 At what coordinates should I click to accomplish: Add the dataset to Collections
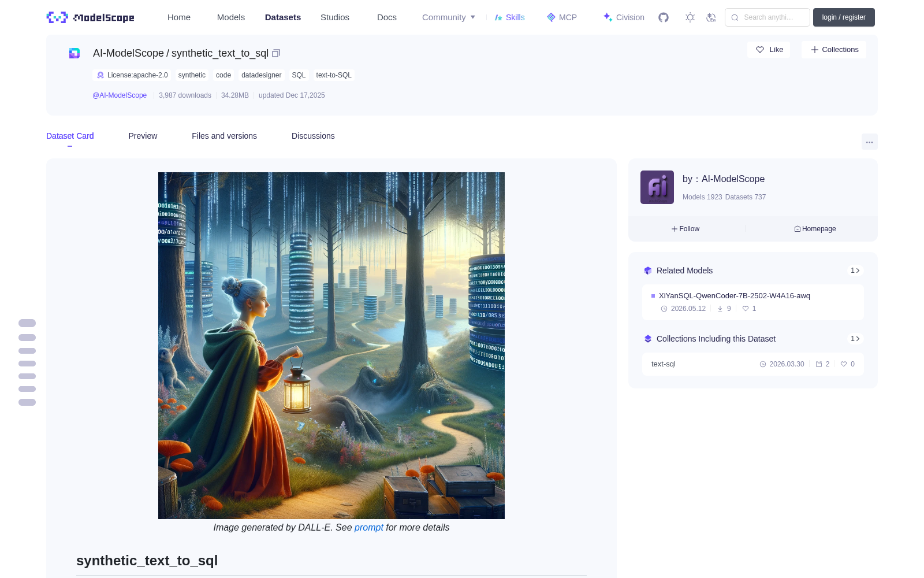click(x=834, y=50)
